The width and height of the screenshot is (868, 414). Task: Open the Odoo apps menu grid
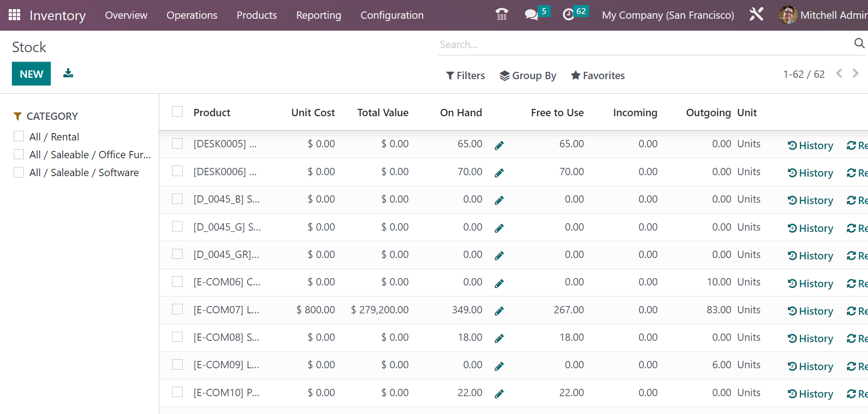(x=14, y=14)
